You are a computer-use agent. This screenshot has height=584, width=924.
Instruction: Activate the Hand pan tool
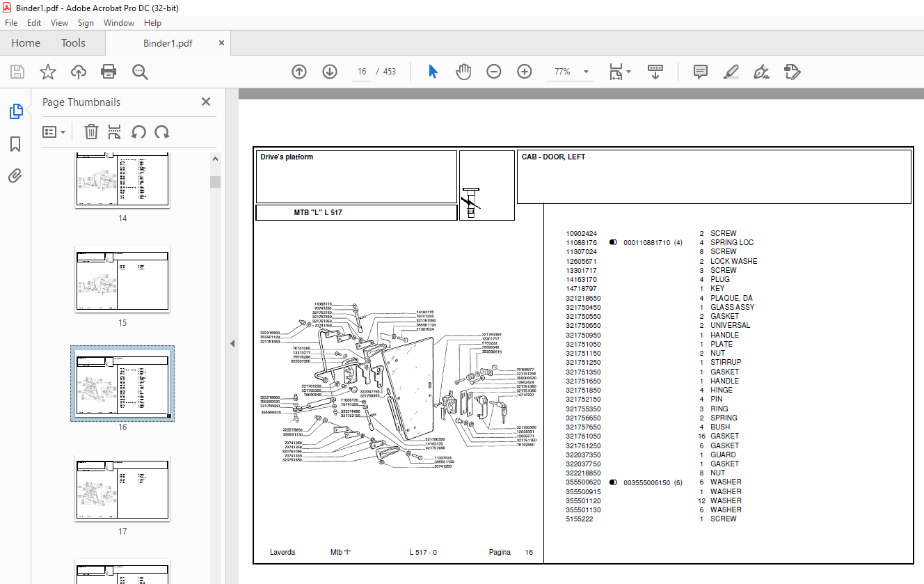click(x=463, y=72)
